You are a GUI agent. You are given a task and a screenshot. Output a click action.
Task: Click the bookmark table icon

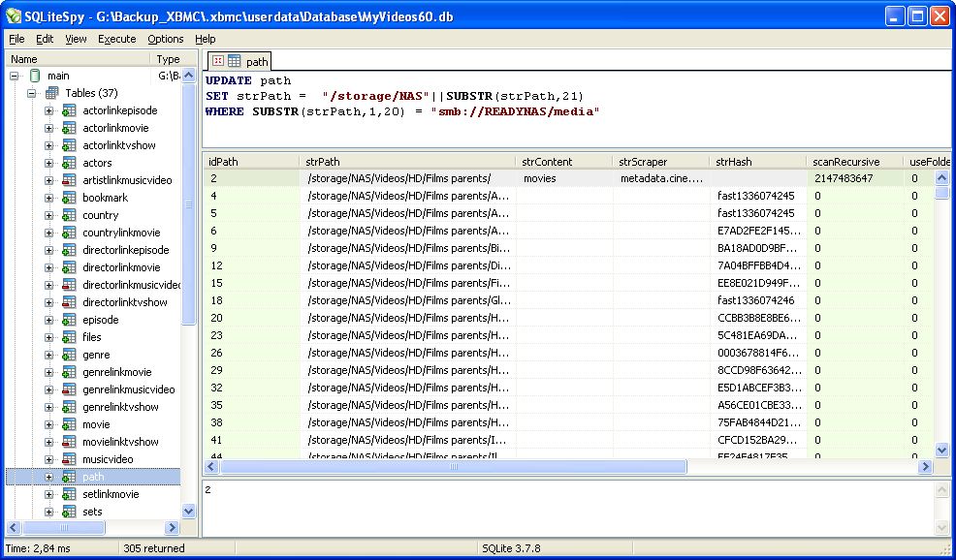coord(69,198)
